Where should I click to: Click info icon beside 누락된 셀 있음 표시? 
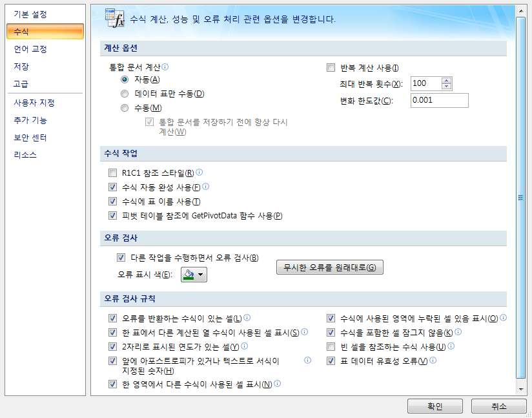coord(503,318)
